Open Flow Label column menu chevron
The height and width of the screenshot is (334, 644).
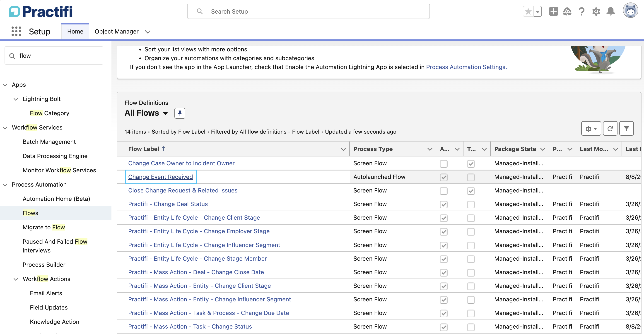tap(343, 149)
